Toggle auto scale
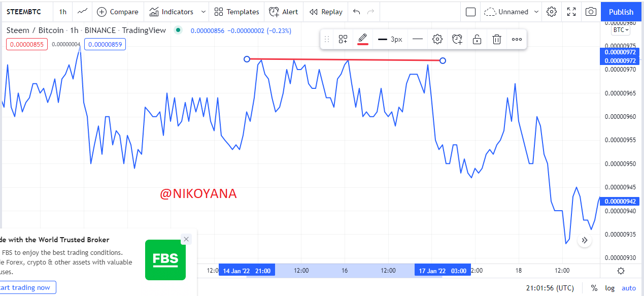Viewport: 644px width, 296px height. tap(628, 288)
